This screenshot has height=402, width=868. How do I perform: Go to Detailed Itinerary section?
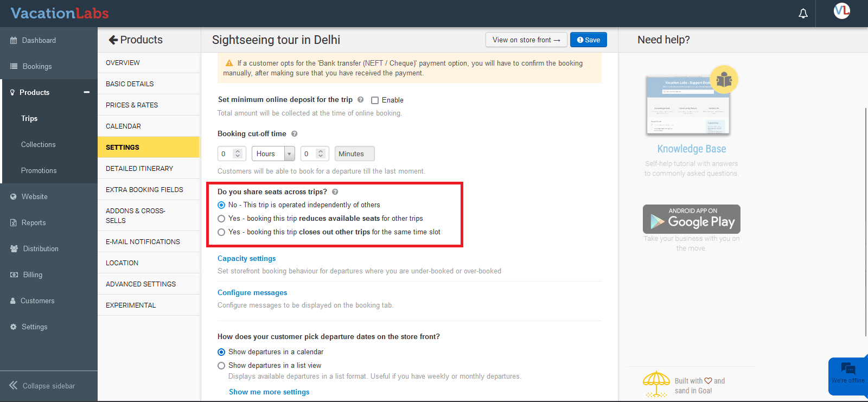click(139, 169)
